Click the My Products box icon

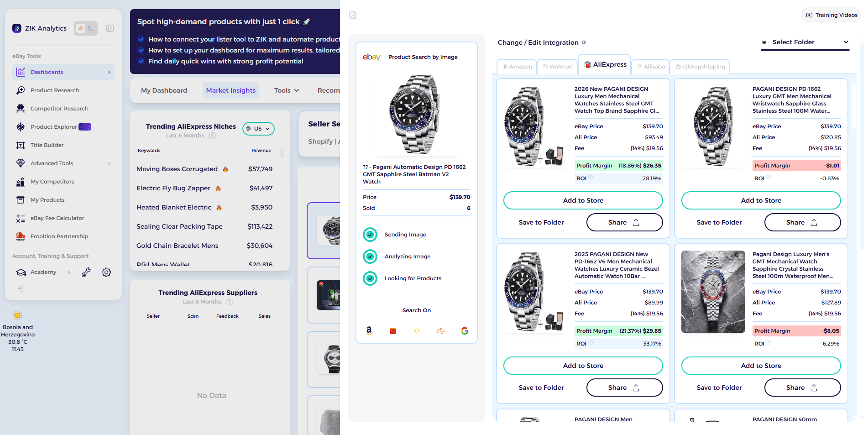tap(21, 200)
